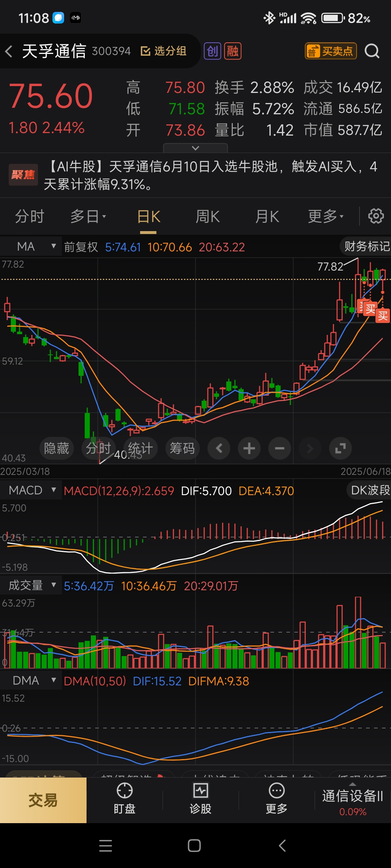Open 成交量 indicator dropdown
Image resolution: width=391 pixels, height=868 pixels.
coord(31,585)
